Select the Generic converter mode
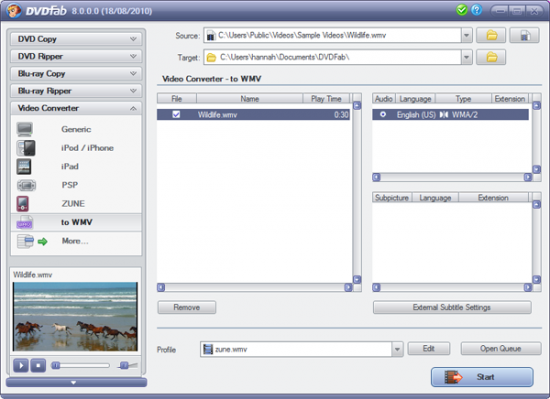This screenshot has height=399, width=550. (76, 129)
